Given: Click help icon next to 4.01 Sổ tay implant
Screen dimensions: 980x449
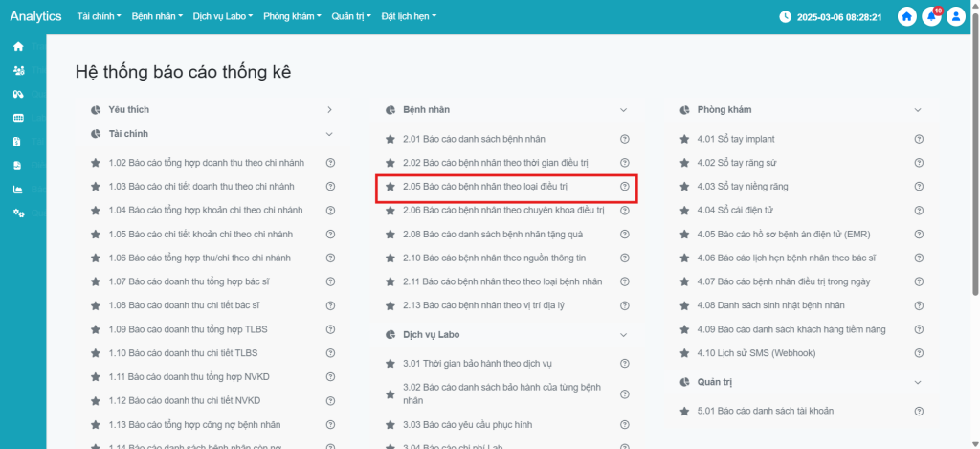Looking at the screenshot, I should (919, 139).
